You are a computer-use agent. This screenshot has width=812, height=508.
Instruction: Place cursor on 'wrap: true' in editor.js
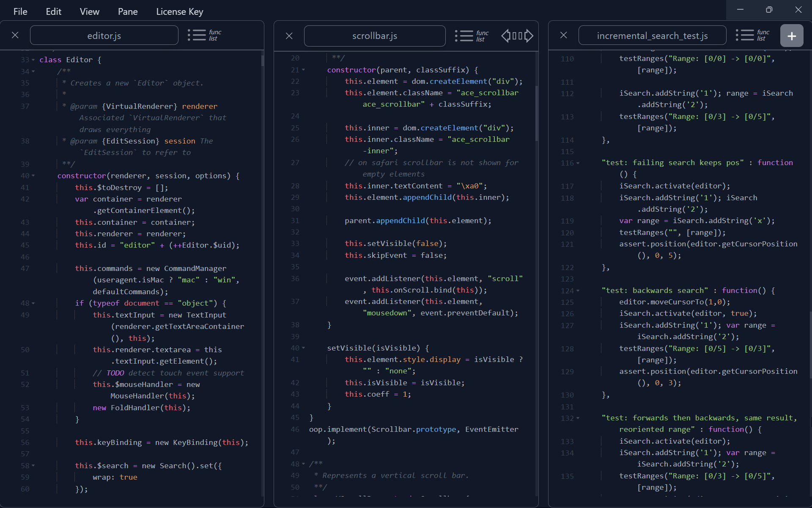(x=115, y=477)
